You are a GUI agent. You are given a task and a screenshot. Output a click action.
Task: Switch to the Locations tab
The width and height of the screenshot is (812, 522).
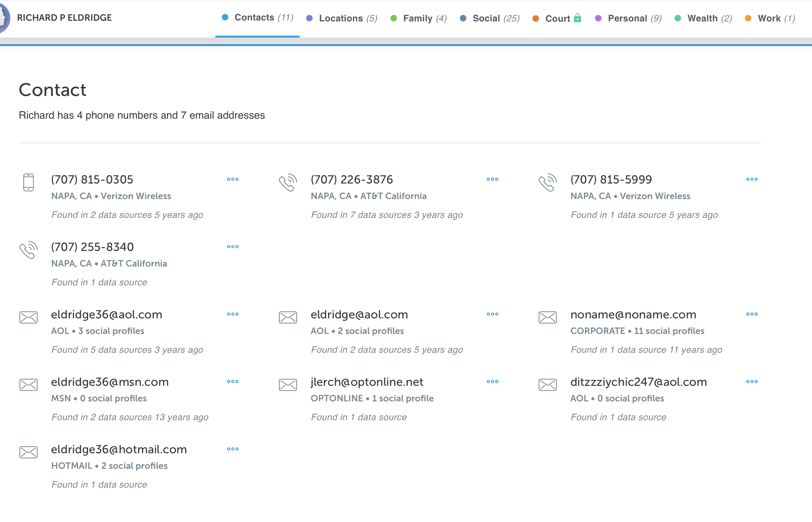[342, 18]
